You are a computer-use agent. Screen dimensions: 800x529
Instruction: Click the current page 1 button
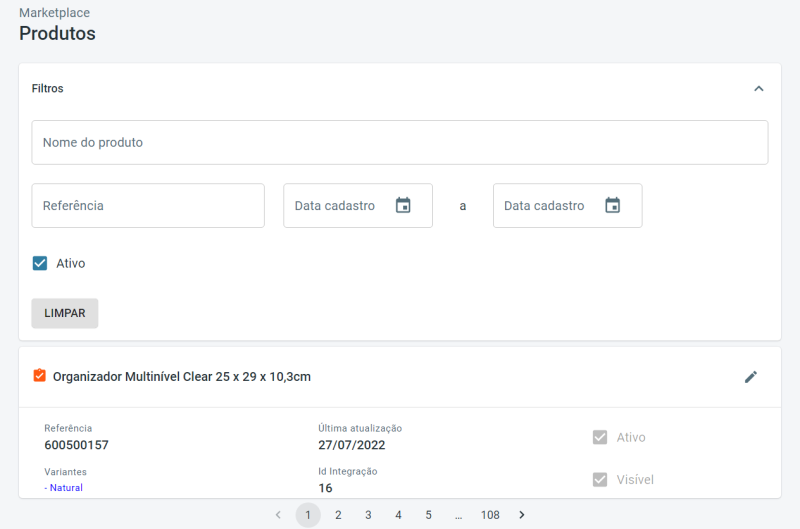pyautogui.click(x=308, y=515)
